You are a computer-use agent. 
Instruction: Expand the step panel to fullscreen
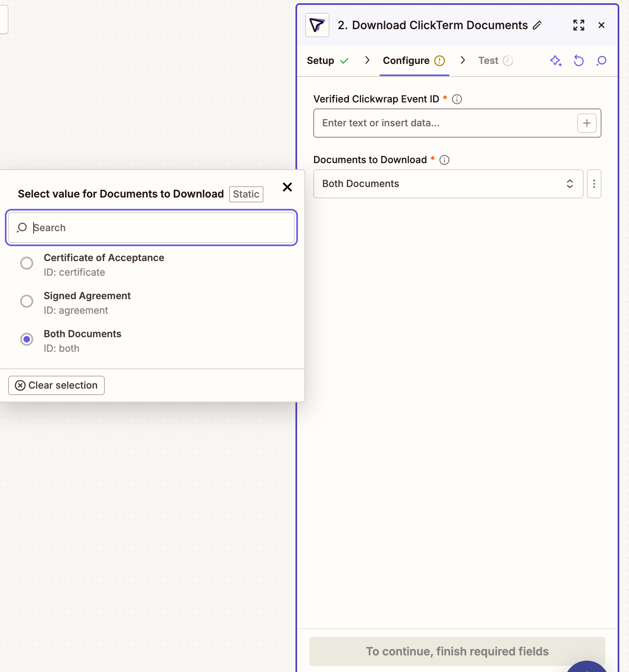click(x=579, y=25)
